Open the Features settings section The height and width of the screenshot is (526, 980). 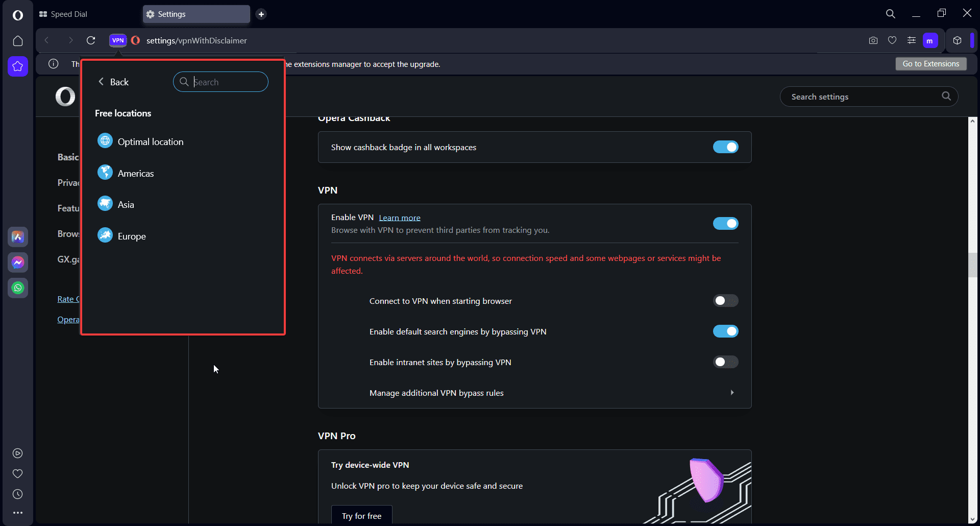[68, 208]
